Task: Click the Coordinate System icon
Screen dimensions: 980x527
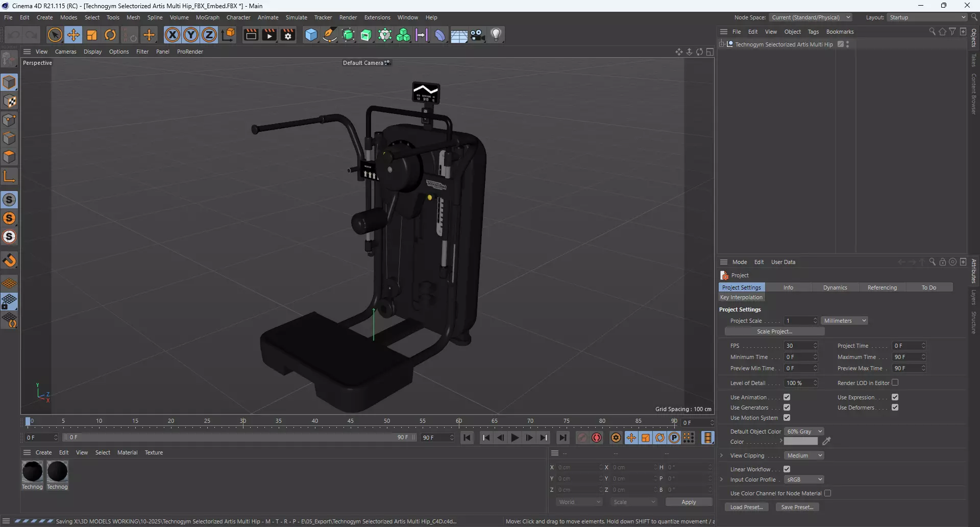Action: [229, 35]
